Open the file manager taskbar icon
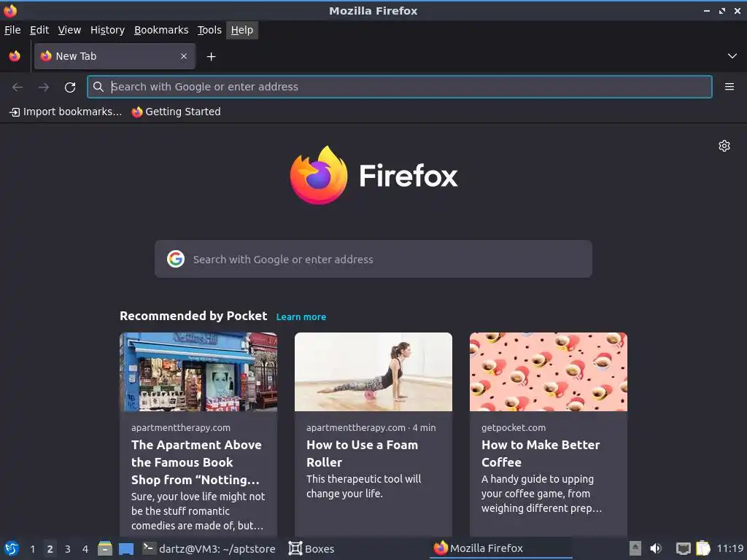Viewport: 747px width, 560px height. click(x=105, y=548)
